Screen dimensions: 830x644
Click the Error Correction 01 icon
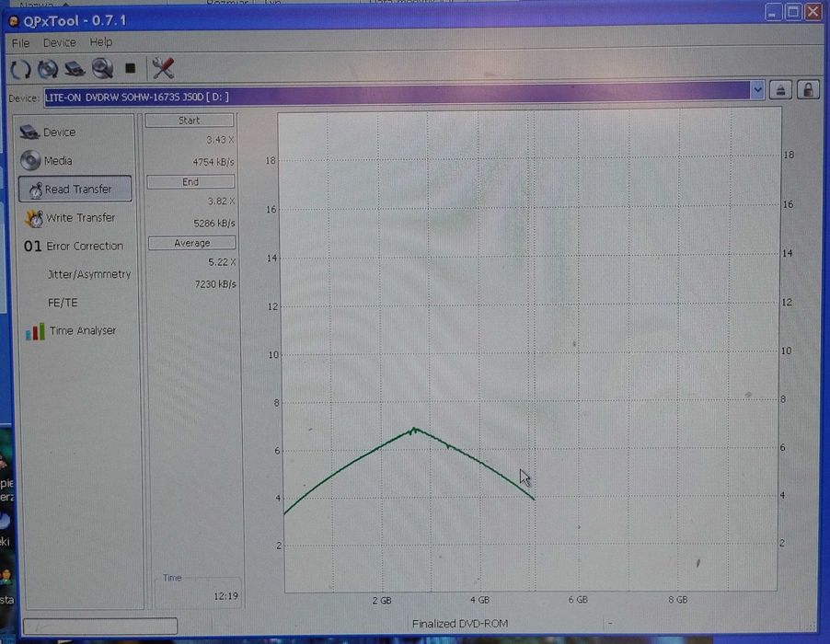(x=32, y=246)
